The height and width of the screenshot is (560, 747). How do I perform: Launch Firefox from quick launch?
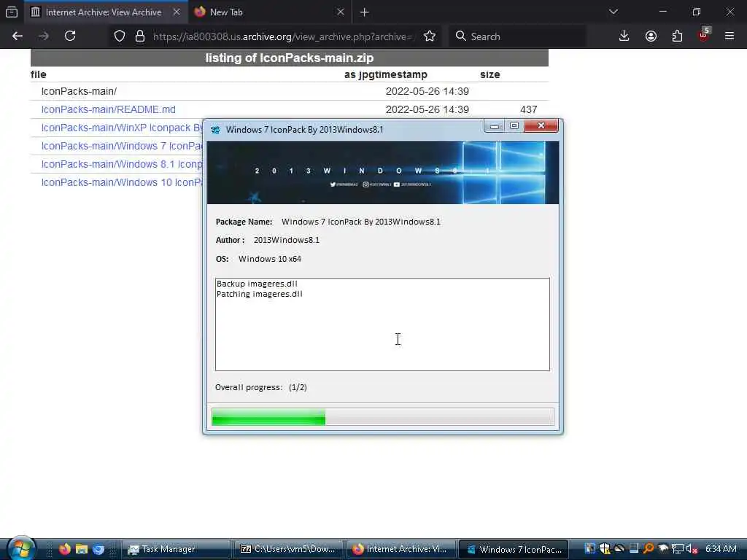65,549
